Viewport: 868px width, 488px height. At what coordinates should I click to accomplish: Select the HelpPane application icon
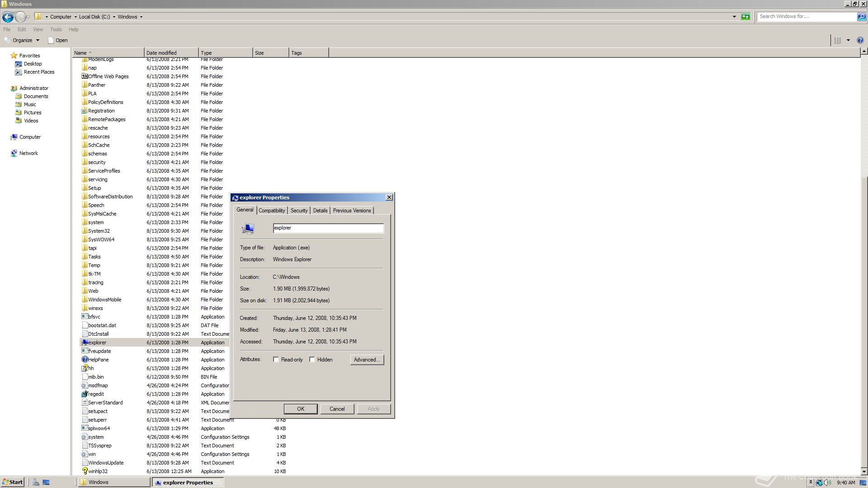pyautogui.click(x=85, y=360)
